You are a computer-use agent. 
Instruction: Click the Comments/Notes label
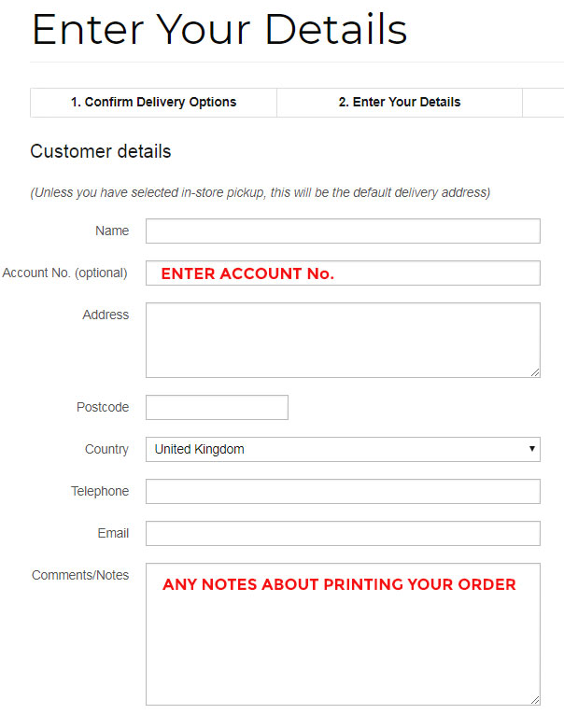pyautogui.click(x=80, y=576)
